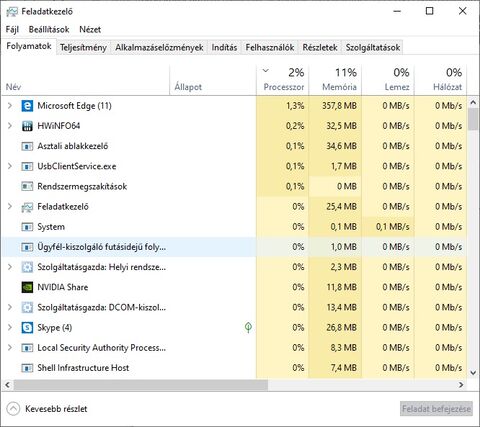The height and width of the screenshot is (427, 480).
Task: Click the green leaf suspended icon for Skype
Action: point(248,327)
